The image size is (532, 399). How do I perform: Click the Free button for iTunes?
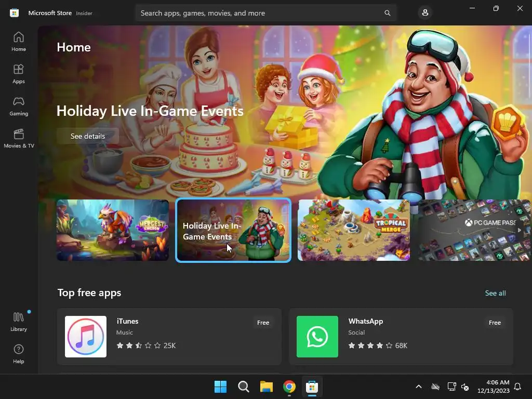pyautogui.click(x=263, y=323)
